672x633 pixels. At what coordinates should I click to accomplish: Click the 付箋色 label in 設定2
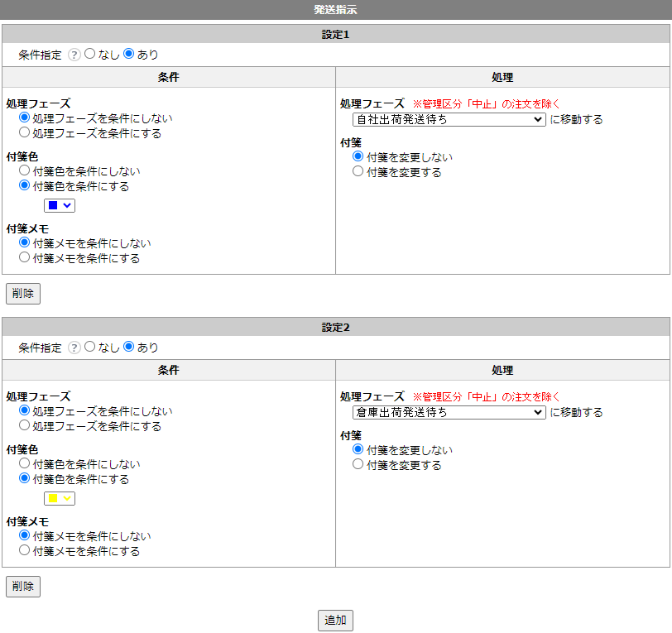(22, 449)
